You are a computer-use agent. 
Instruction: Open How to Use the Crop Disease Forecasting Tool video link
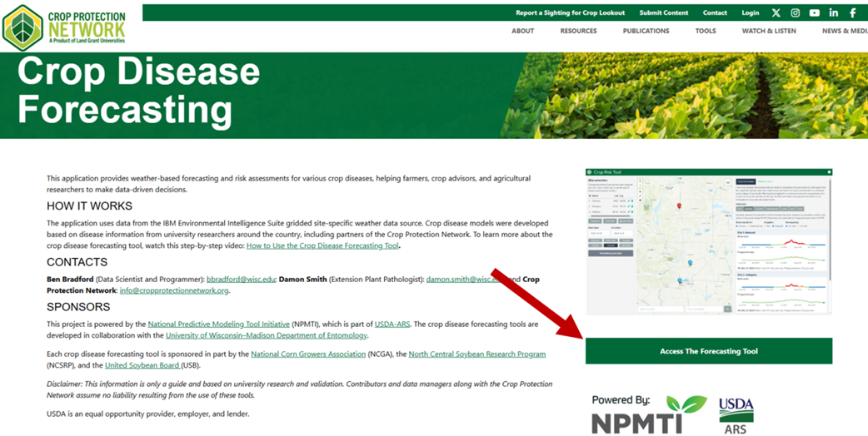click(x=322, y=246)
